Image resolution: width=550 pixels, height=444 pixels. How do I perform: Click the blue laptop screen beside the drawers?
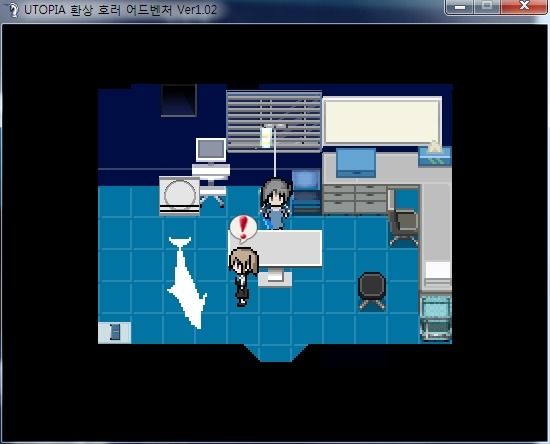[x=306, y=180]
